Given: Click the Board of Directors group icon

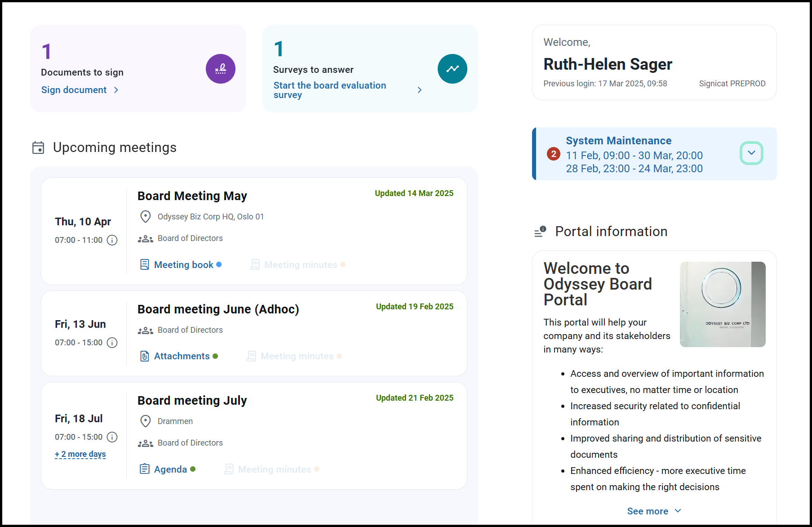Looking at the screenshot, I should (145, 238).
